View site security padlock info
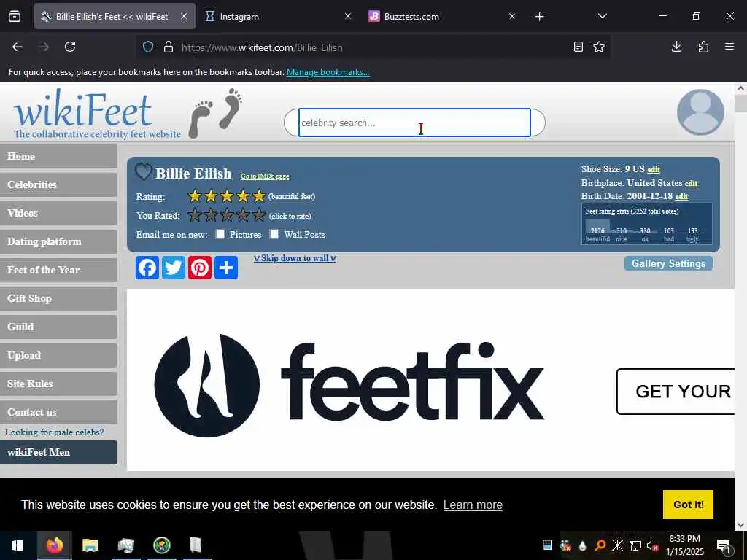 (169, 47)
